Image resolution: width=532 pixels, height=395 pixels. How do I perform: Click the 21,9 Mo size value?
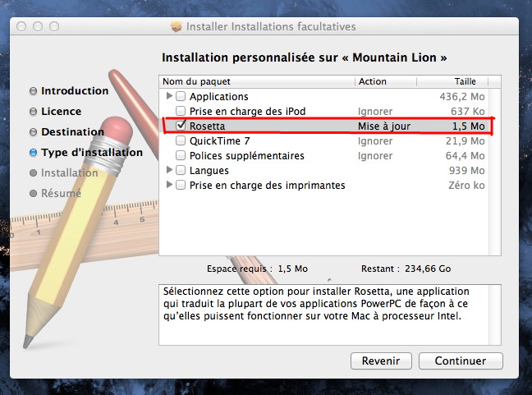pyautogui.click(x=465, y=140)
